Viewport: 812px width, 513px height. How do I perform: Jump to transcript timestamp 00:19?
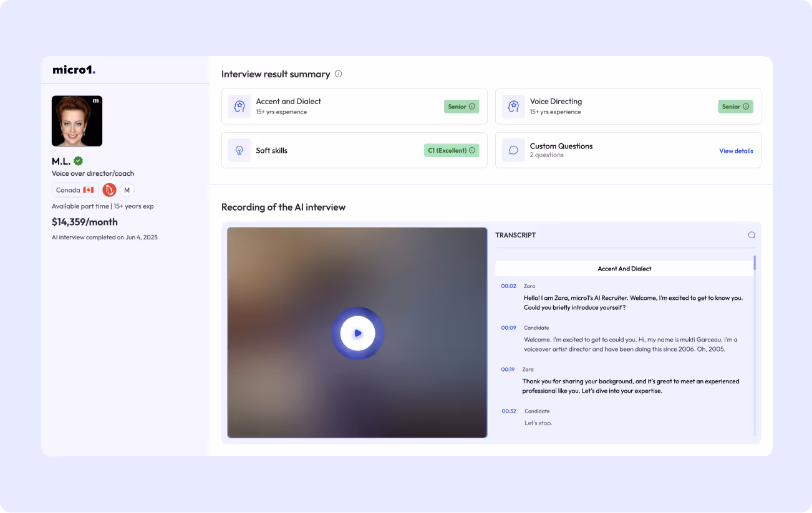[508, 370]
